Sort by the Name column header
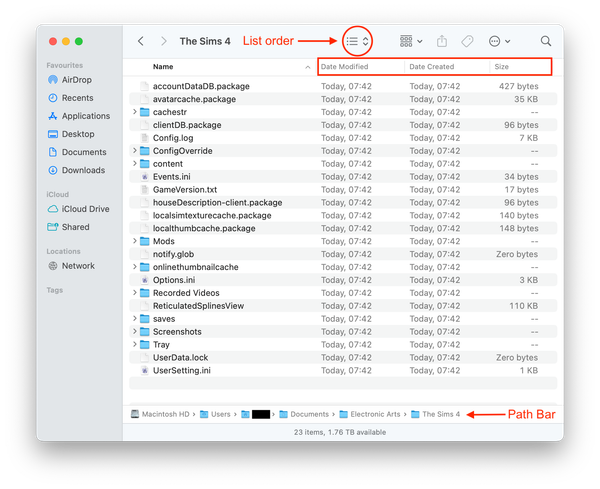Image resolution: width=600 pixels, height=489 pixels. [163, 67]
